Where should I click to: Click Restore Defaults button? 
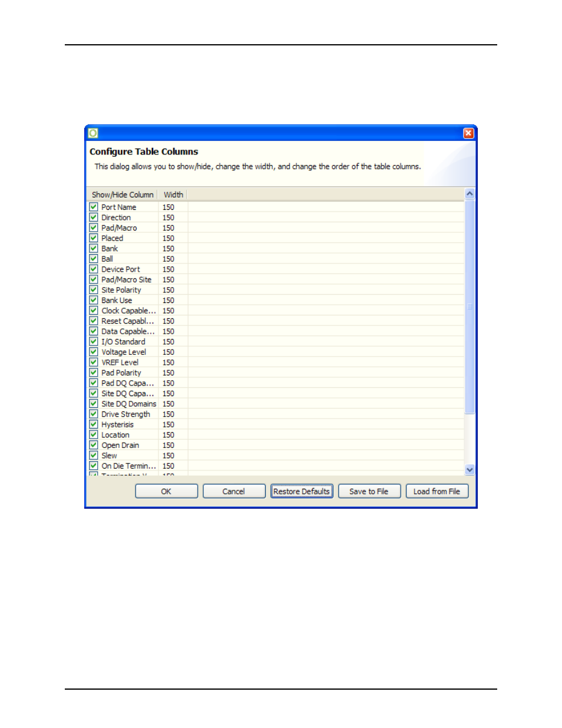click(302, 491)
